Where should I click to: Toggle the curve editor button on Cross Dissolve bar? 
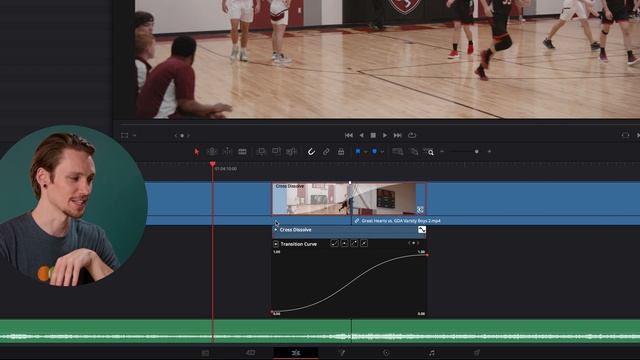coord(422,230)
